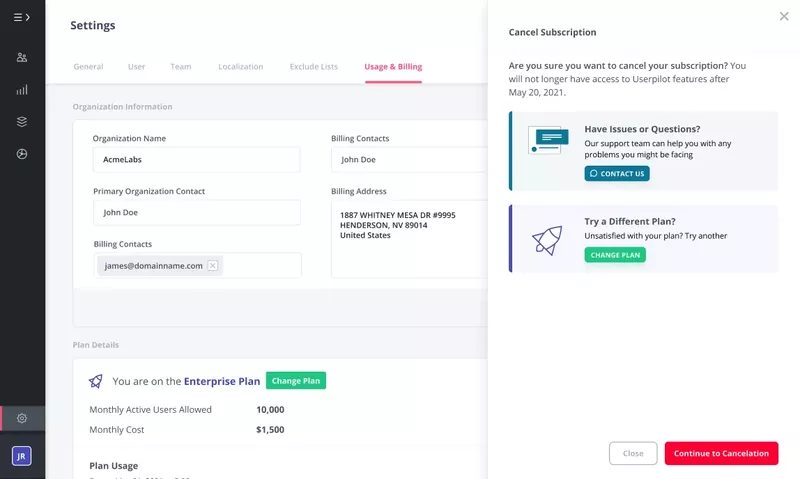Expand the sidebar menu toggle
Viewport: 800px width, 479px height.
(21, 17)
